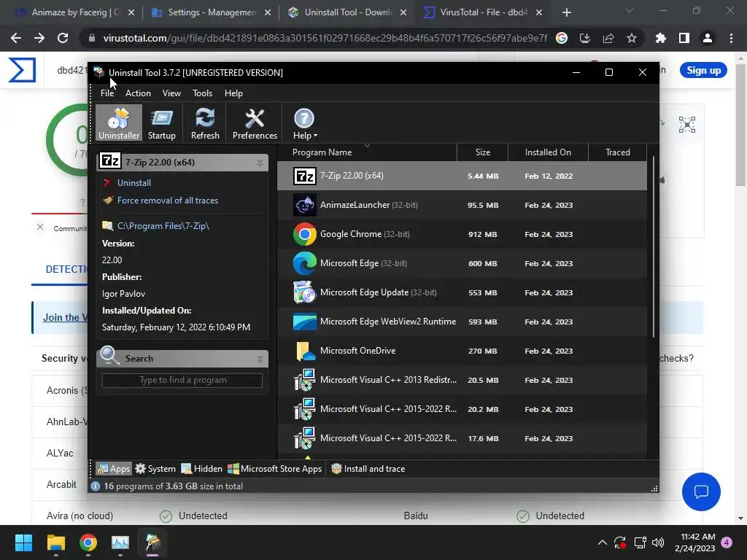Open the taskbar clock showing 11:42 AM
This screenshot has height=560, width=747.
[694, 542]
